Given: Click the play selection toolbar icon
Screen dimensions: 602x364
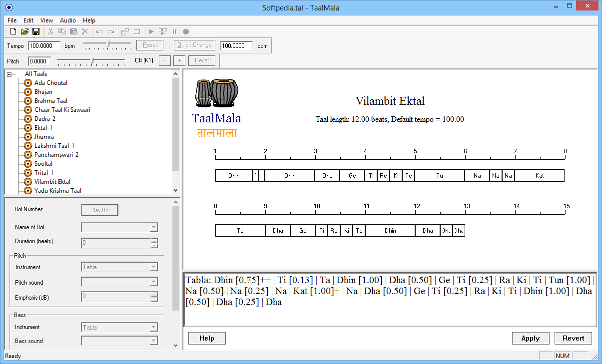Looking at the screenshot, I should click(x=163, y=31).
